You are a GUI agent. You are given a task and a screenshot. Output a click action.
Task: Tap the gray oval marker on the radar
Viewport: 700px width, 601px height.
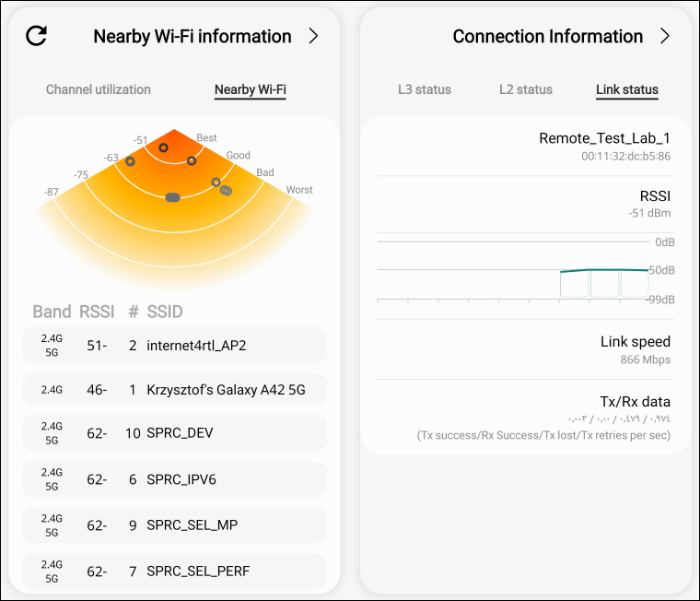pyautogui.click(x=172, y=196)
